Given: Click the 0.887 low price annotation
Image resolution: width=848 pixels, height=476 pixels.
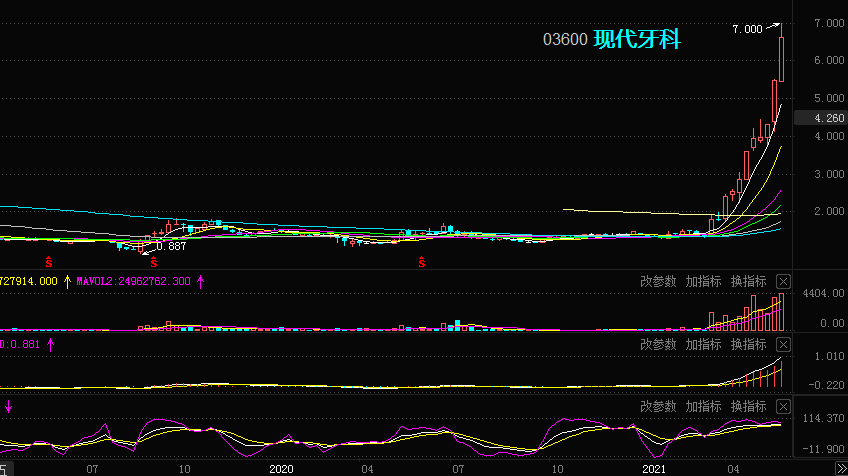Looking at the screenshot, I should point(171,247).
